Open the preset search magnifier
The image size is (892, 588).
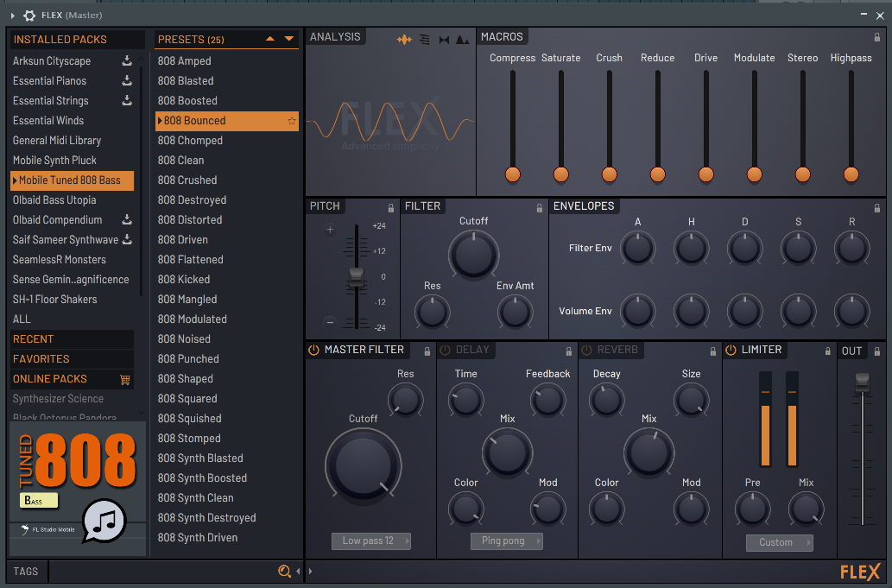(x=285, y=572)
